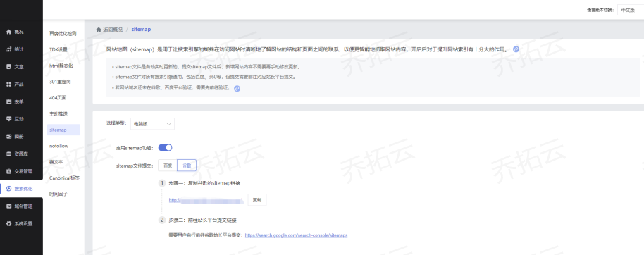Select the 搜索优化 SEO icon

pos(8,189)
